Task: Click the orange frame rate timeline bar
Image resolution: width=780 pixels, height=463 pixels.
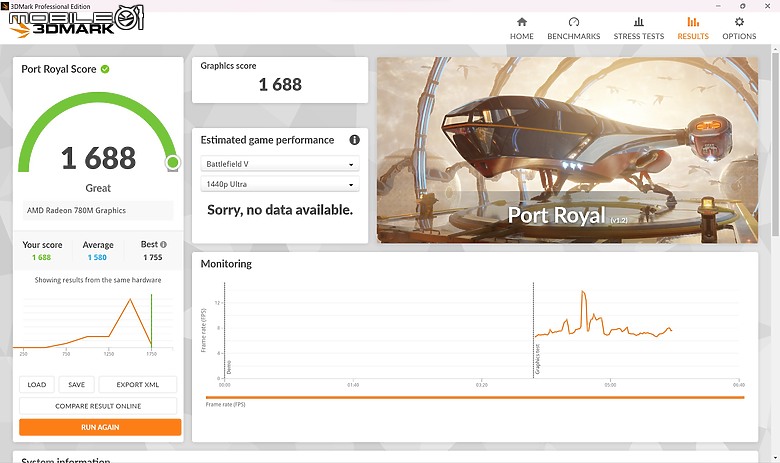Action: (475, 397)
